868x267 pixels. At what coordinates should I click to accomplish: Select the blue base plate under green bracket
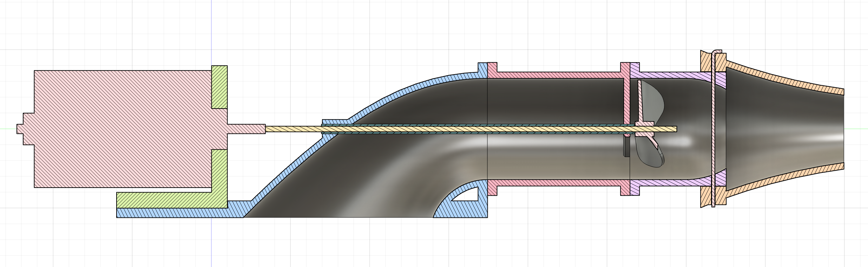pos(176,213)
